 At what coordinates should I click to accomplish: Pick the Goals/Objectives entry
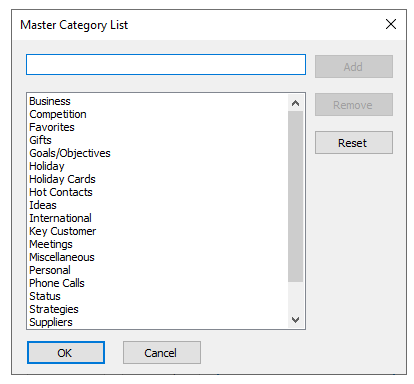coord(70,153)
